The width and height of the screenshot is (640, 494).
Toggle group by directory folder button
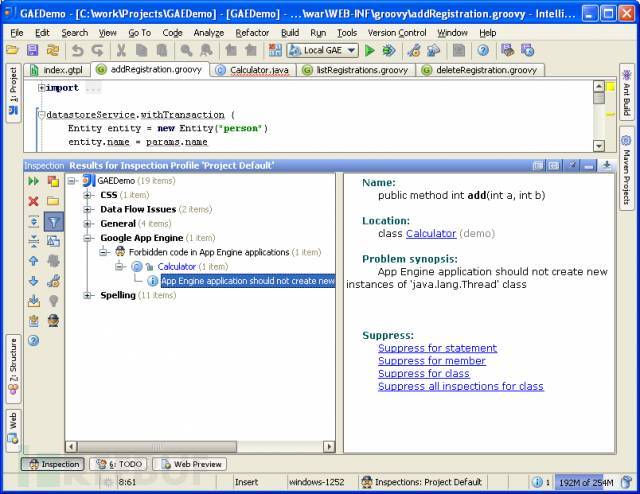[x=53, y=201]
